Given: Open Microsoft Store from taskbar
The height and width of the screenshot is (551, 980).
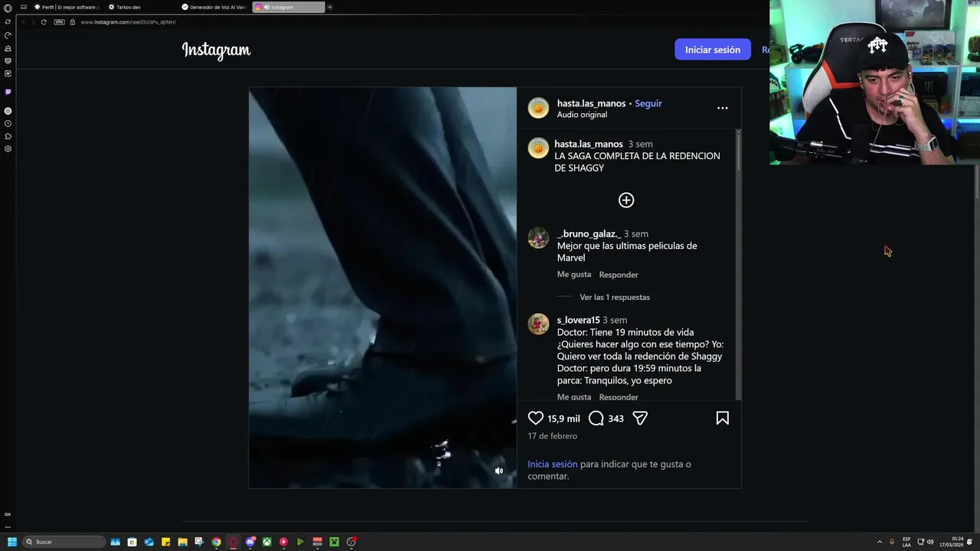Looking at the screenshot, I should pos(132,542).
